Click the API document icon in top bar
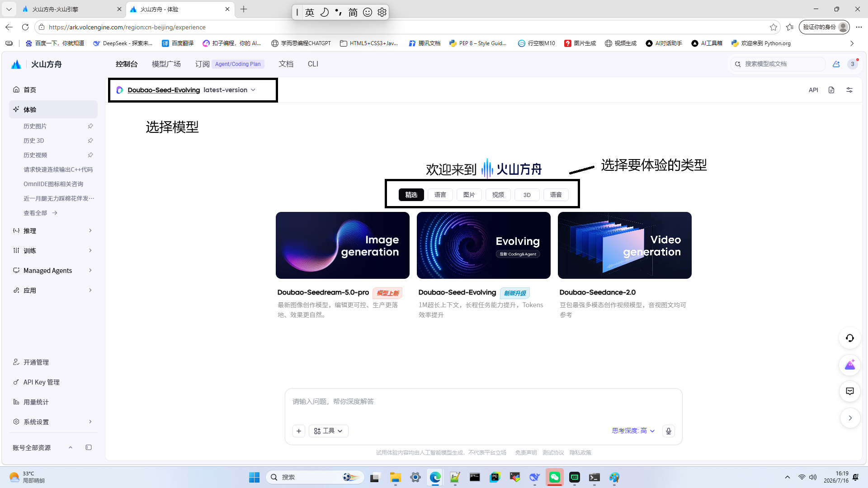The width and height of the screenshot is (868, 488). (831, 90)
